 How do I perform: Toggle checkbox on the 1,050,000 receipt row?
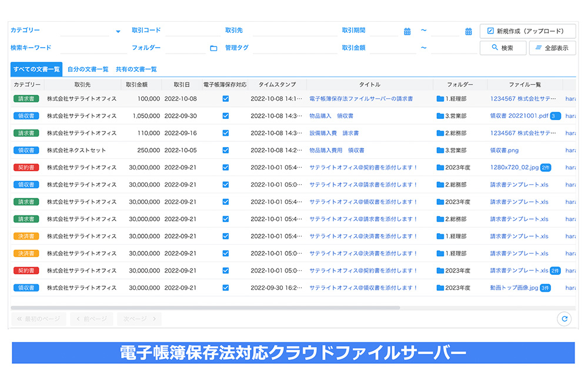(x=225, y=116)
